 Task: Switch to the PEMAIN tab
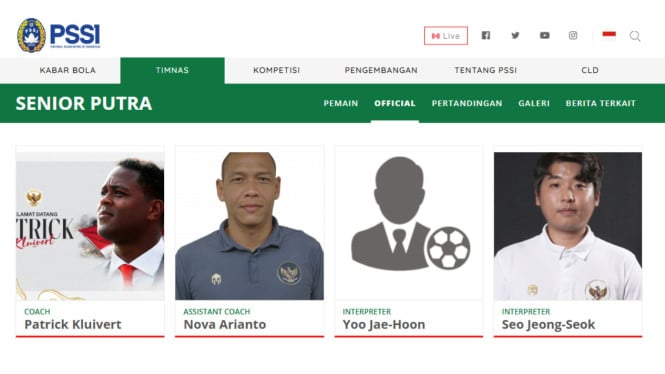coord(341,103)
